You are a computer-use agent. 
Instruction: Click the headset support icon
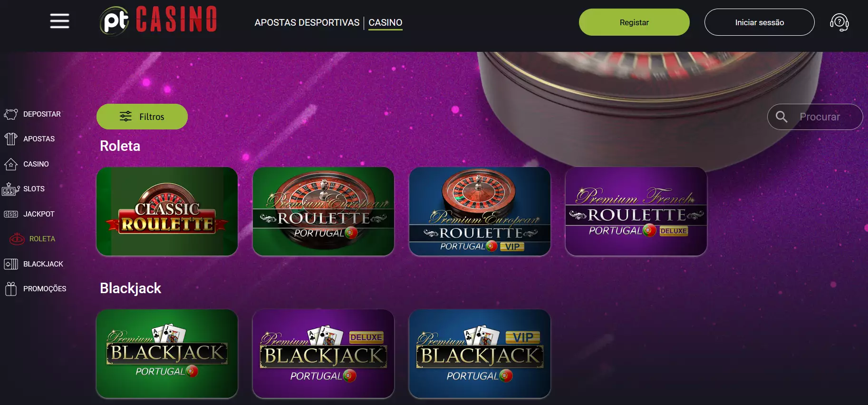839,22
